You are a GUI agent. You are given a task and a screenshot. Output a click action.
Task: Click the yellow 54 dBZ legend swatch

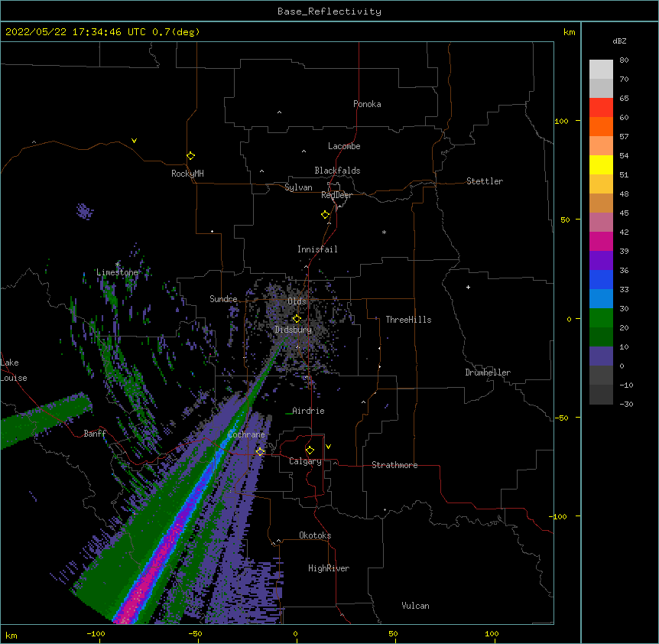(x=601, y=164)
